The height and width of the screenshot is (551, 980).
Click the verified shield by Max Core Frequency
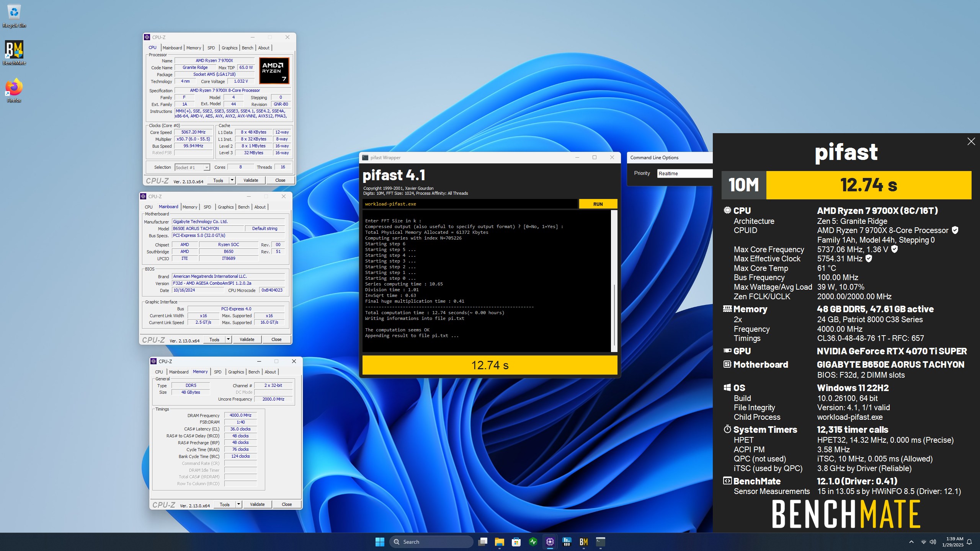(895, 249)
